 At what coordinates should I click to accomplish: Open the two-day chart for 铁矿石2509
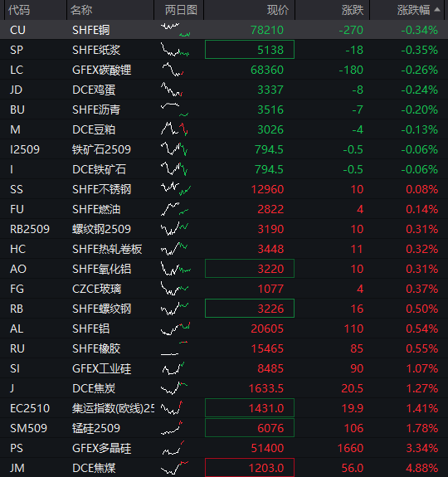coord(174,149)
